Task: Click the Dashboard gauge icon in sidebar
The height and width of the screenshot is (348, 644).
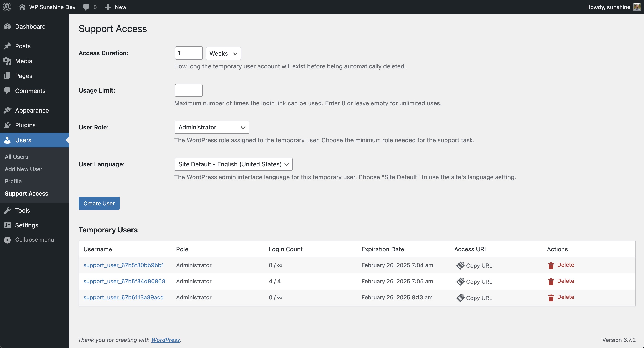Action: [8, 27]
